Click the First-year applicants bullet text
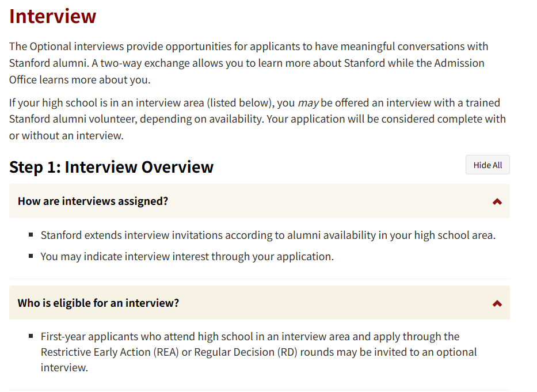The image size is (537, 392). click(258, 352)
